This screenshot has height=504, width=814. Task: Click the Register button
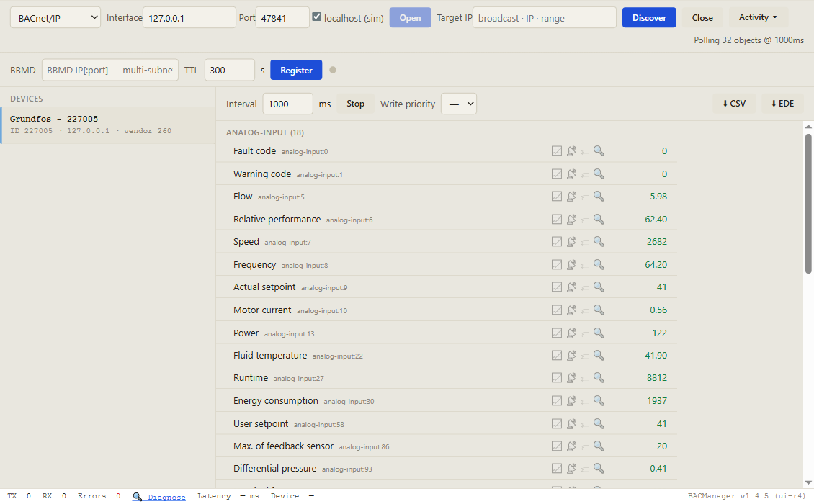(296, 70)
